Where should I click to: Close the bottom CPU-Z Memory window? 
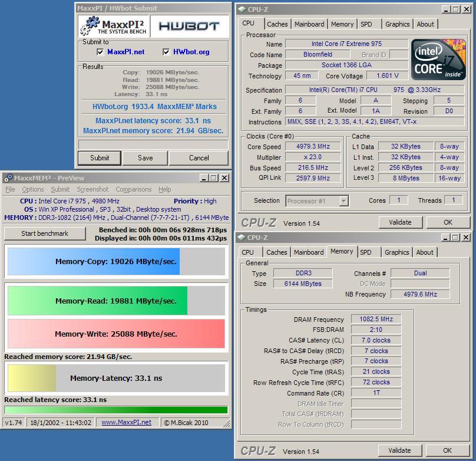465,238
